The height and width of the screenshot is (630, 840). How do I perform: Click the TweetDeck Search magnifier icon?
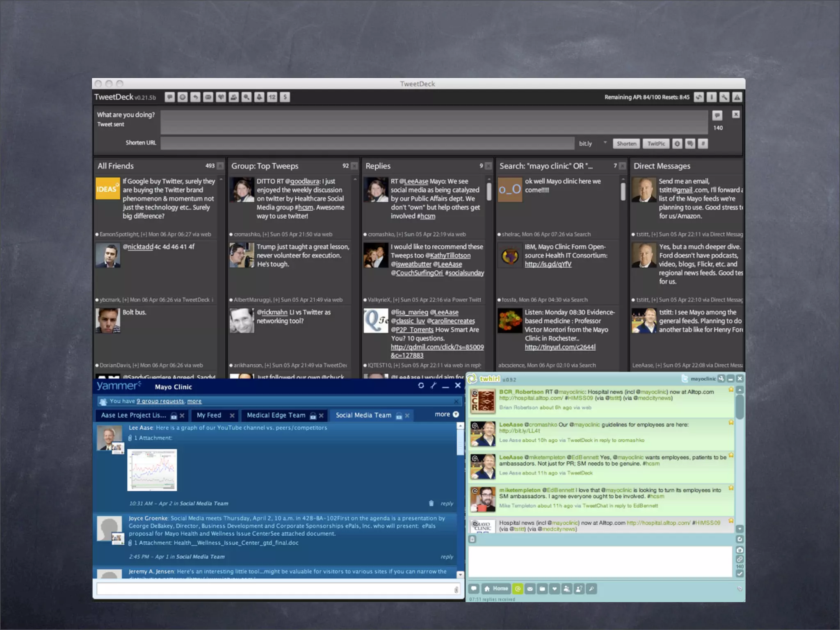click(246, 97)
